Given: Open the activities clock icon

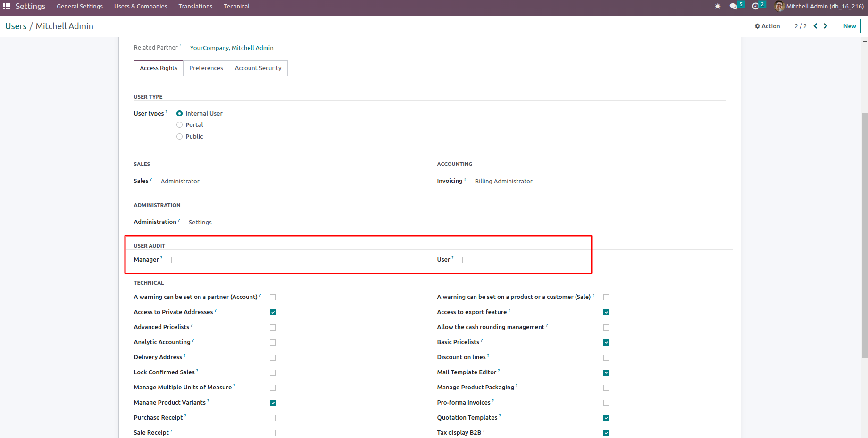Looking at the screenshot, I should pyautogui.click(x=755, y=7).
